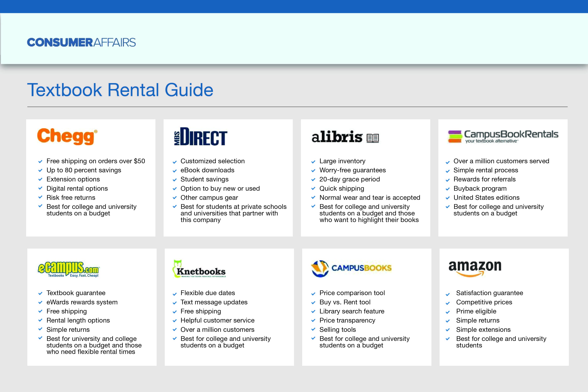Select 'Other campus gear' text
The width and height of the screenshot is (588, 392).
coord(209,198)
